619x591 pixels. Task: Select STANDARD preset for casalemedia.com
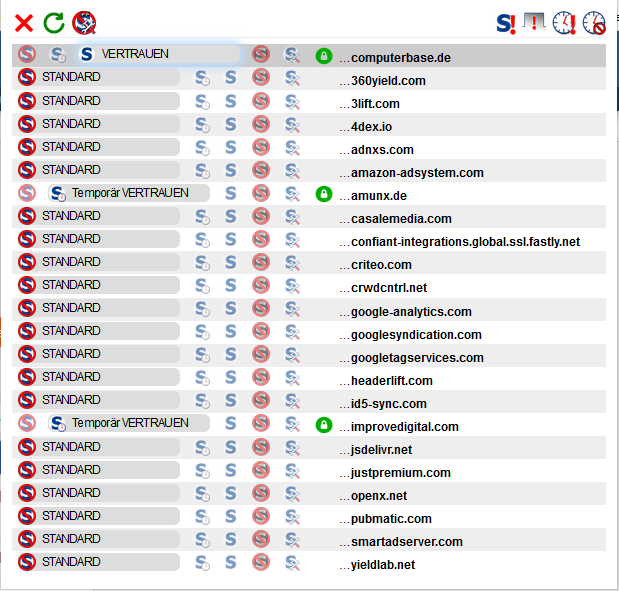[x=99, y=216]
